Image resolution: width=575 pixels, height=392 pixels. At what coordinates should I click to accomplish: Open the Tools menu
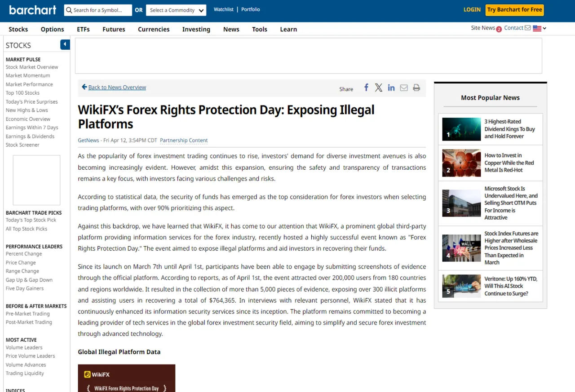(260, 29)
